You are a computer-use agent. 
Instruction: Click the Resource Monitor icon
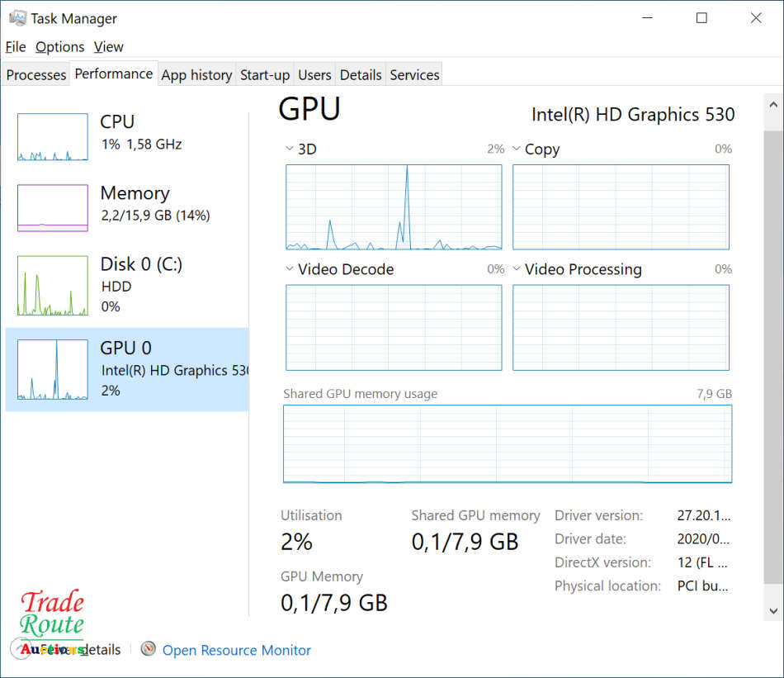(149, 650)
